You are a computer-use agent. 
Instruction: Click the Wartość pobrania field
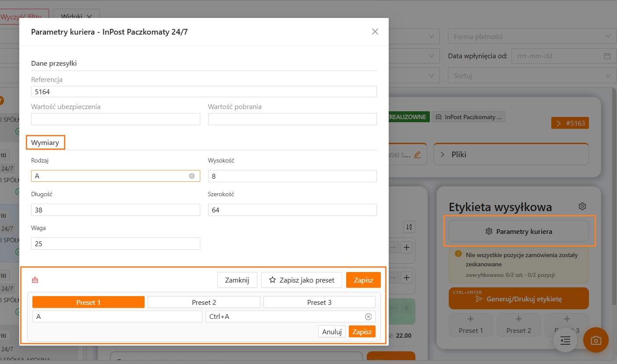click(x=292, y=119)
